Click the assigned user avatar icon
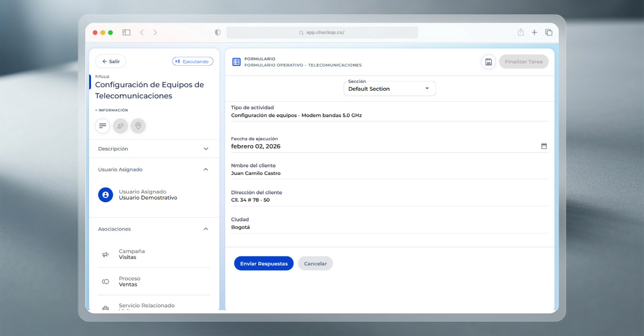This screenshot has width=644, height=336. (x=105, y=195)
